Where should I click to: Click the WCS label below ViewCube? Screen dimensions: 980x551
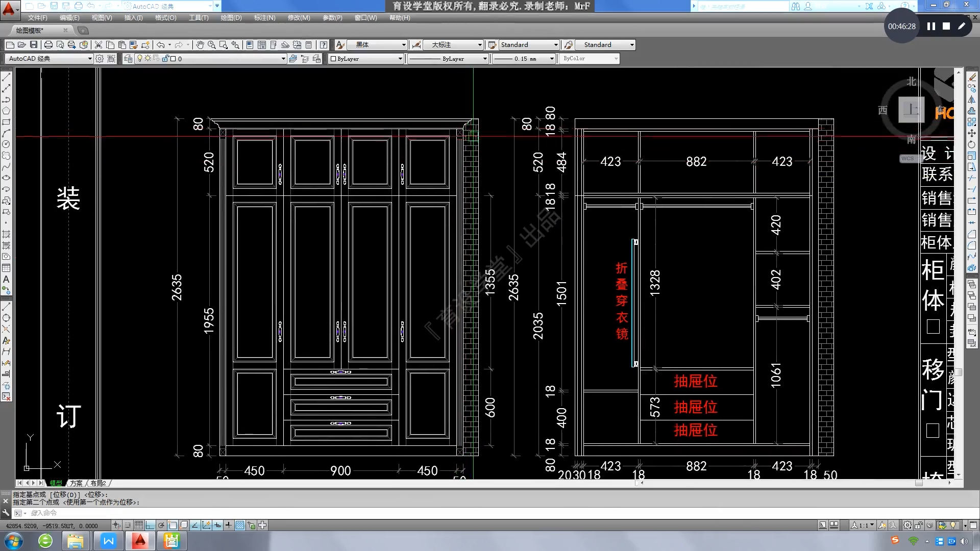(908, 159)
